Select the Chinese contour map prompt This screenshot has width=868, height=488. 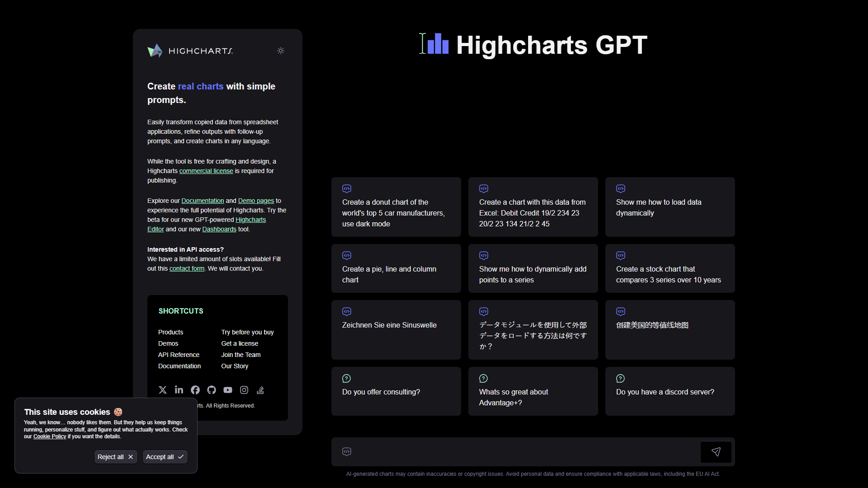tap(670, 330)
